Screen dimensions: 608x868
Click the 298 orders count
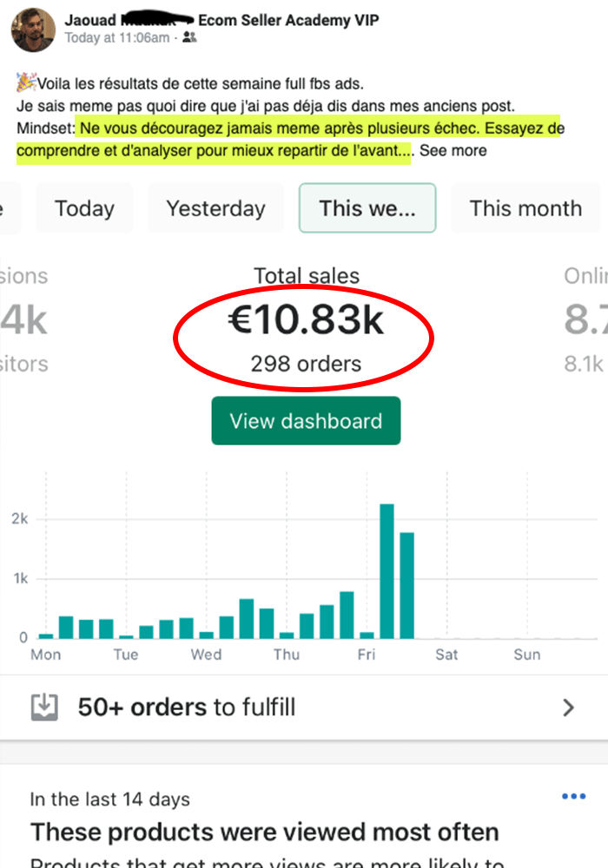point(306,364)
